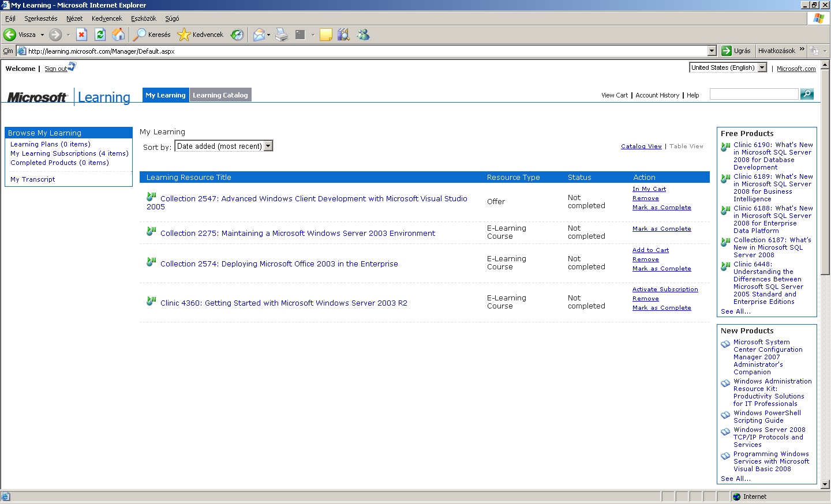
Task: Stop page loading with red X icon
Action: pos(82,35)
